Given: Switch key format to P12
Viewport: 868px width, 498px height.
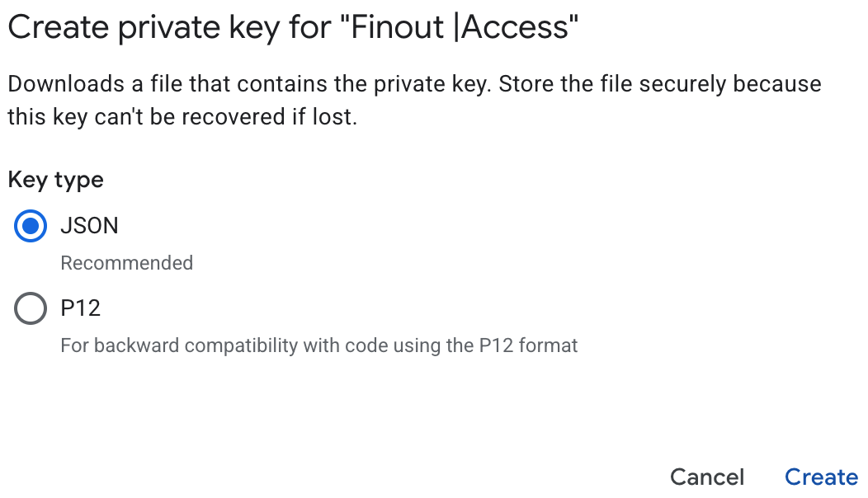Looking at the screenshot, I should tap(31, 309).
